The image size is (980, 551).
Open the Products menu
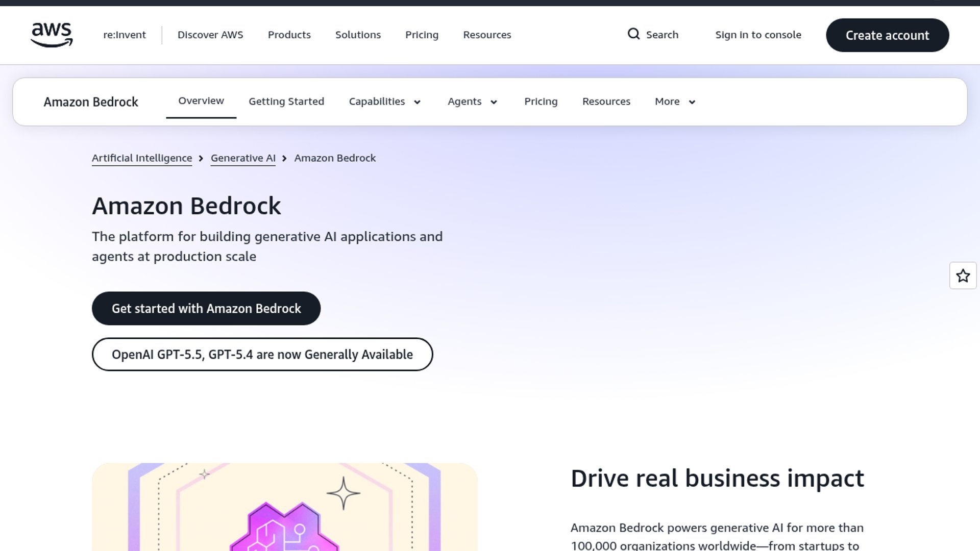pyautogui.click(x=289, y=35)
